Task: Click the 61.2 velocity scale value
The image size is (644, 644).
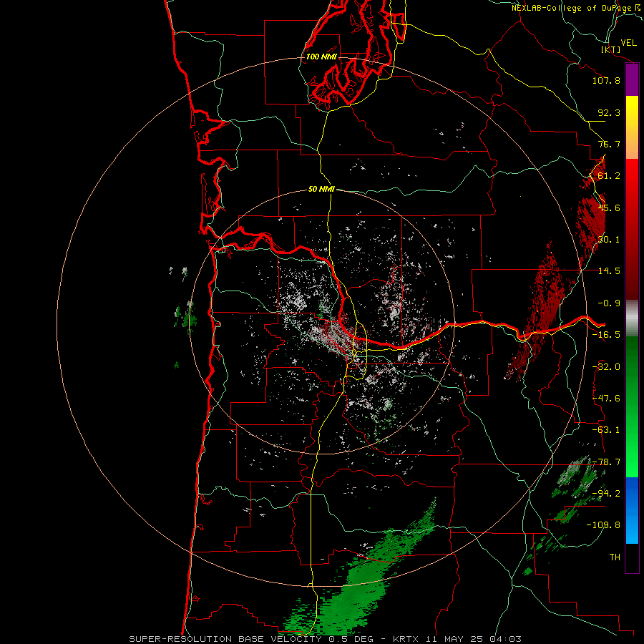Action: 609,176
